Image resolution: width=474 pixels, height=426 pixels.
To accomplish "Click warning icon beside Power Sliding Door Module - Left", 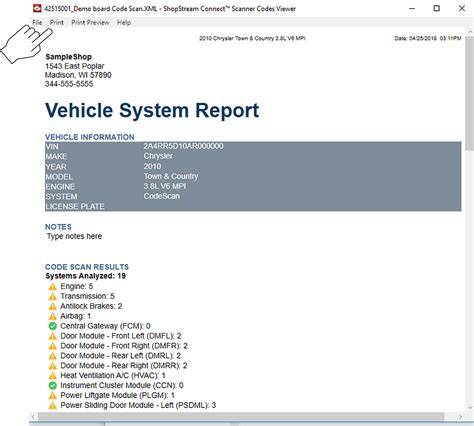I will 53,405.
